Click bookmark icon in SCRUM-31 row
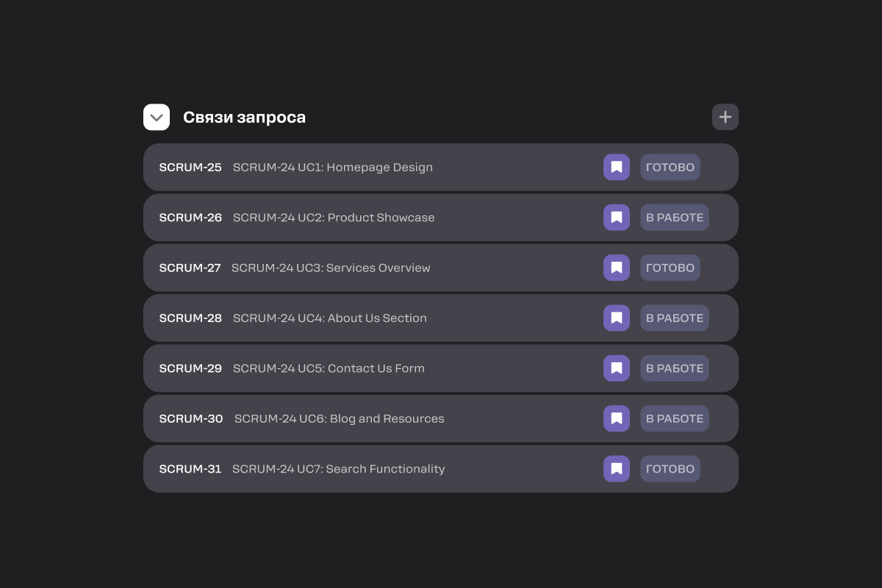 617,469
